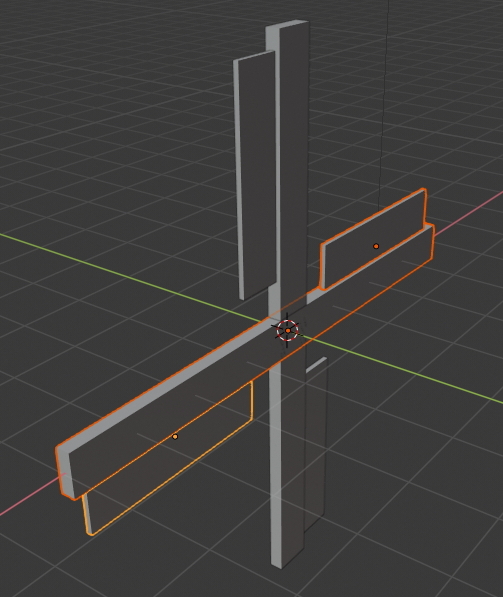Click the origin dot of the yellow-outlined lower panel
The image size is (503, 597).
[x=175, y=437]
